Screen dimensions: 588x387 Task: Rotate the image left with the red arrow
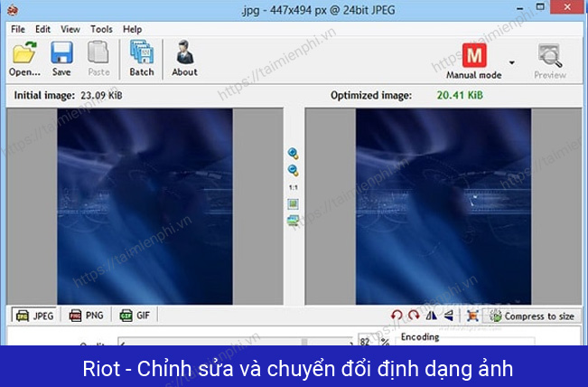(397, 316)
